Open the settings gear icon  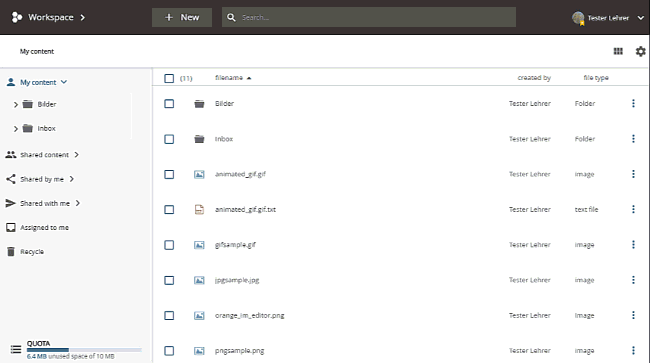click(640, 51)
